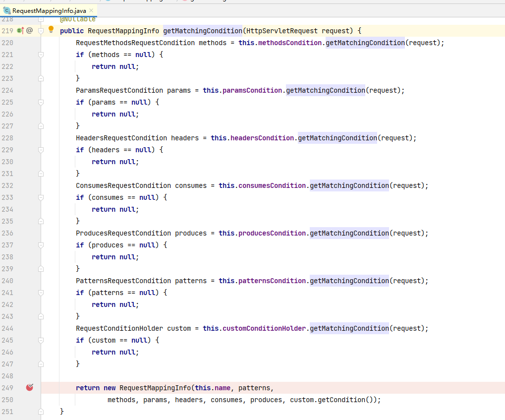Click the paramsCondition field on line 224
Screen dimensions: 505x420
[x=252, y=91]
